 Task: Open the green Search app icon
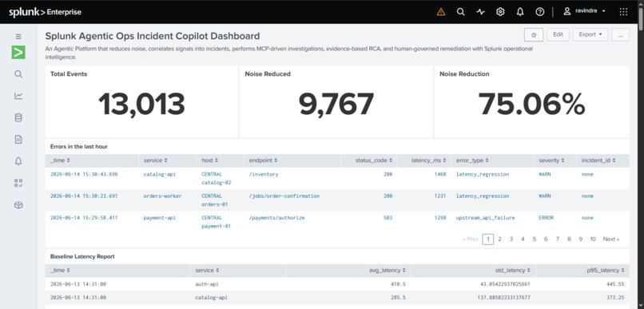point(18,52)
